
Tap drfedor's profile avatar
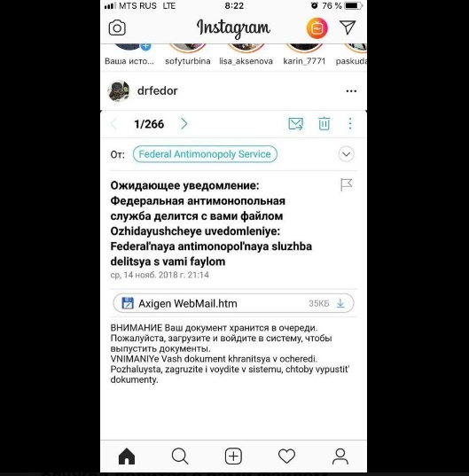tap(119, 90)
